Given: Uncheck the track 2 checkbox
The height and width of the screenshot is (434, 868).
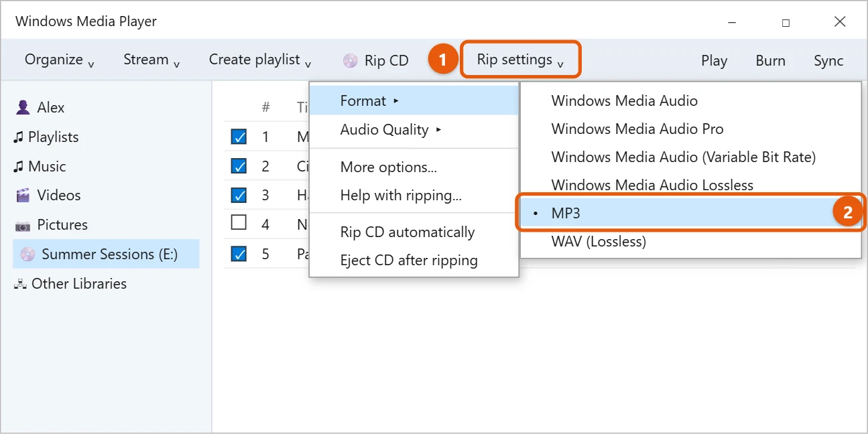Looking at the screenshot, I should click(239, 166).
